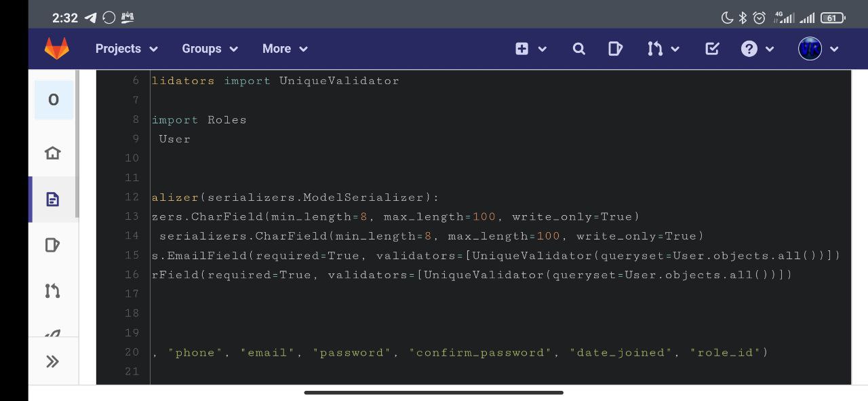Expand the Help dropdown chevron

pos(770,49)
